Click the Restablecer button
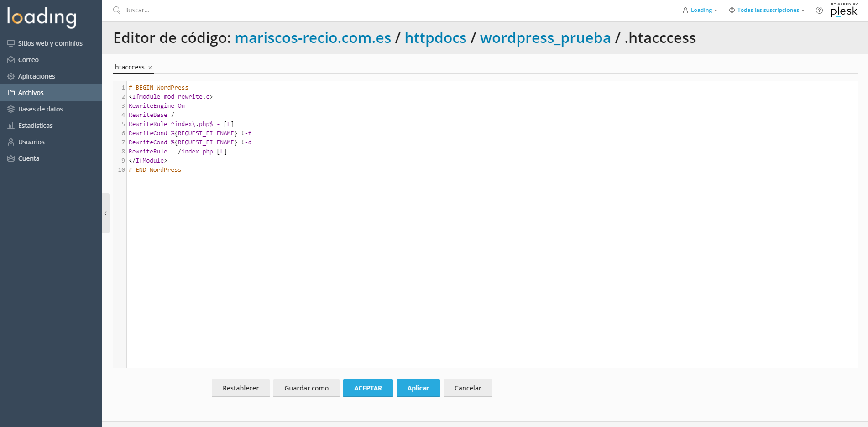This screenshot has height=427, width=868. (241, 388)
